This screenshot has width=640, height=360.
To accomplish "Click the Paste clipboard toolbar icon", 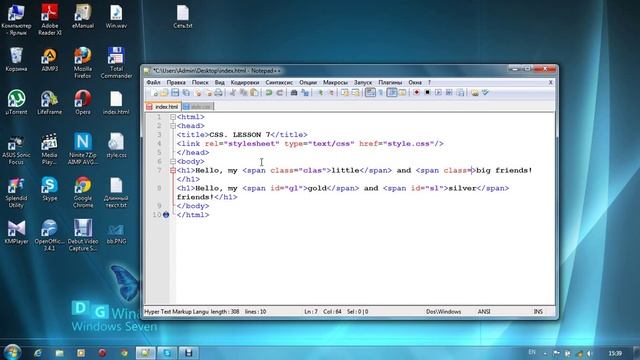I will click(254, 93).
